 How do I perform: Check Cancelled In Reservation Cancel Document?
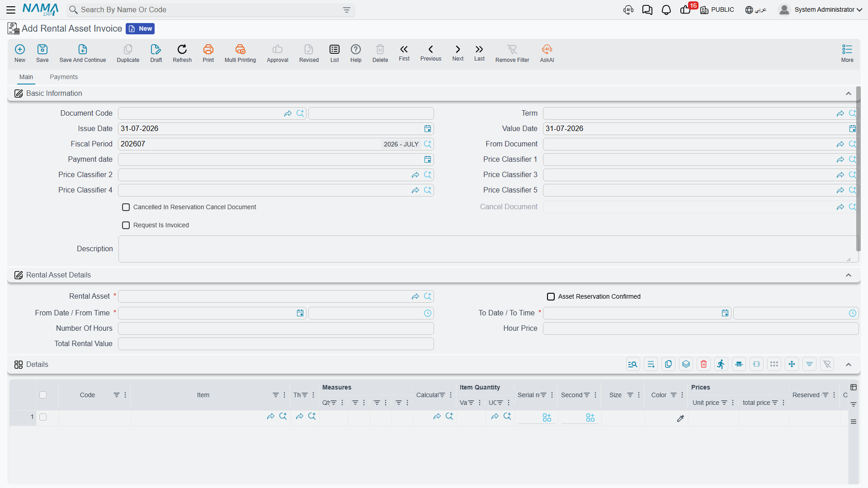point(126,207)
